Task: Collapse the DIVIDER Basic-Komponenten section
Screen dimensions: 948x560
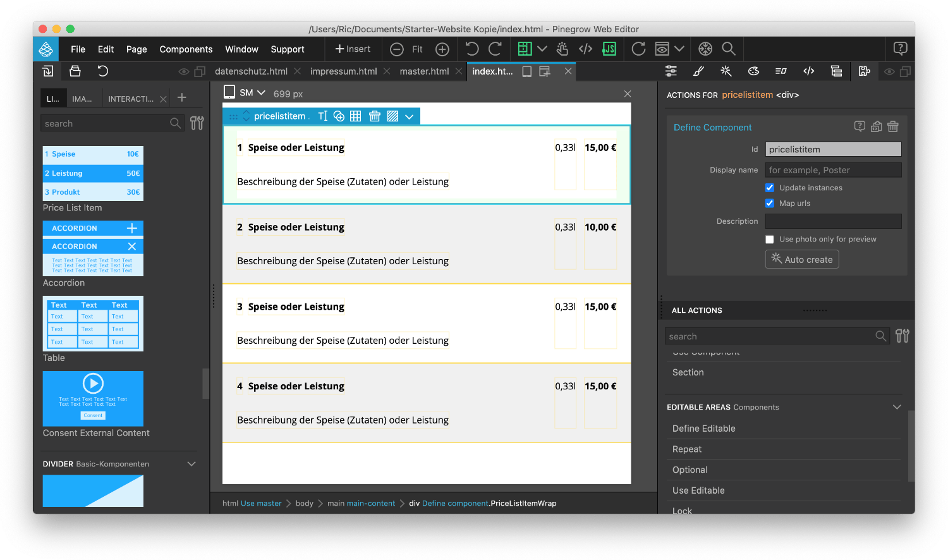Action: 191,464
